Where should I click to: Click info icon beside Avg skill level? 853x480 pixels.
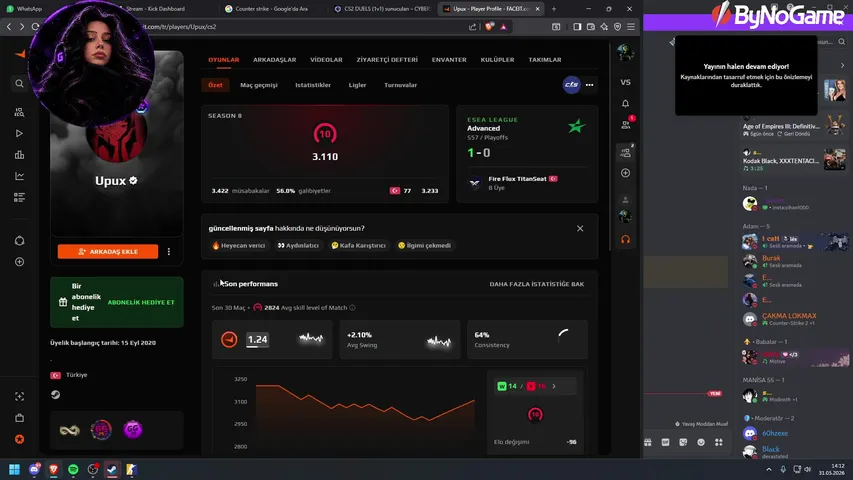(352, 307)
